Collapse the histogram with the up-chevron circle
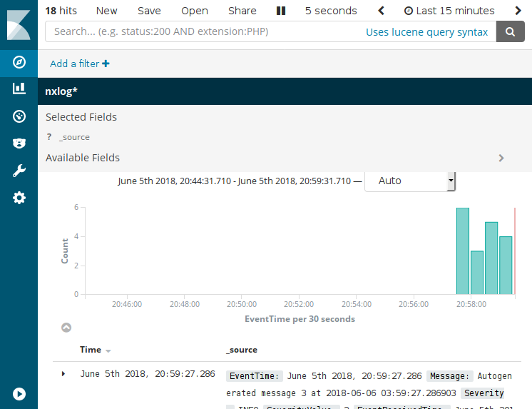Screen dimensions: 532x409 (66, 328)
